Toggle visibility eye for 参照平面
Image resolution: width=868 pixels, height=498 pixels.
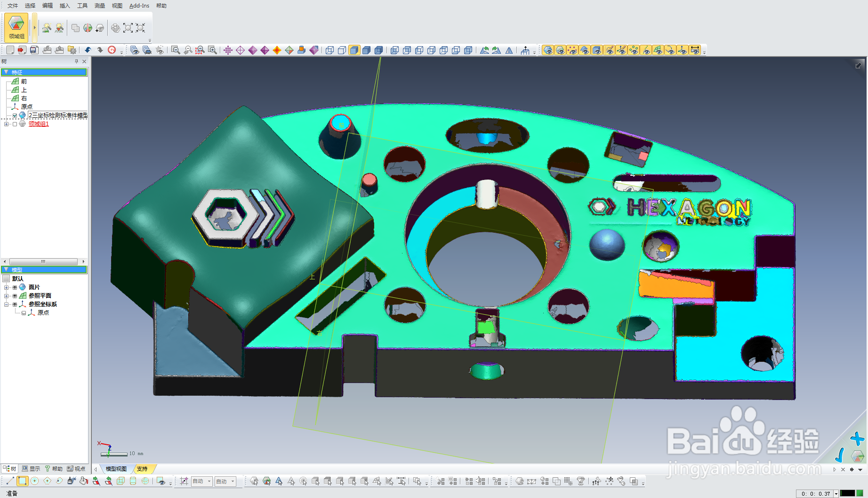tap(15, 296)
